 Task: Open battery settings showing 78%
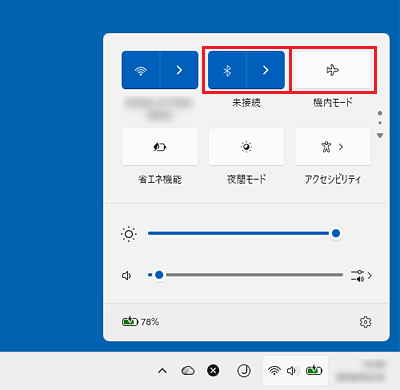coord(140,322)
